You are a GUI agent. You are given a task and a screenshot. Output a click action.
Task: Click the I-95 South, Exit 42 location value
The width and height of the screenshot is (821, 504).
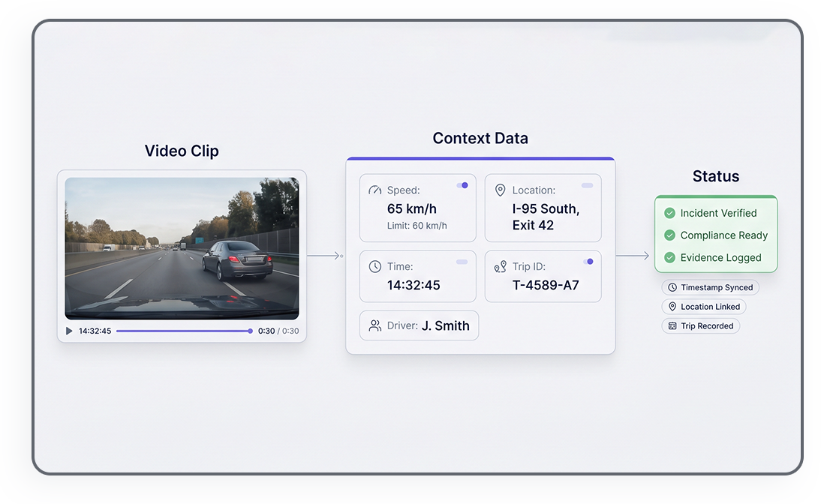[546, 217]
